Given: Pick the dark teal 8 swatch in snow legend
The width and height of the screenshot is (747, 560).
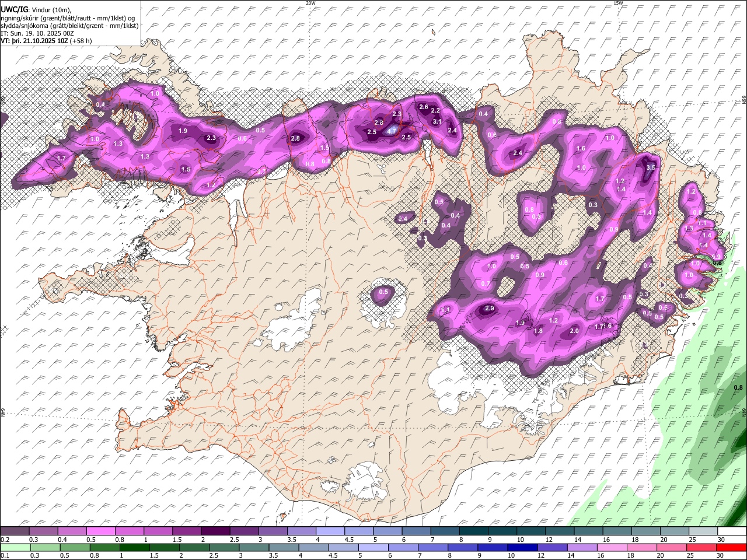Looking at the screenshot, I should point(474,531).
